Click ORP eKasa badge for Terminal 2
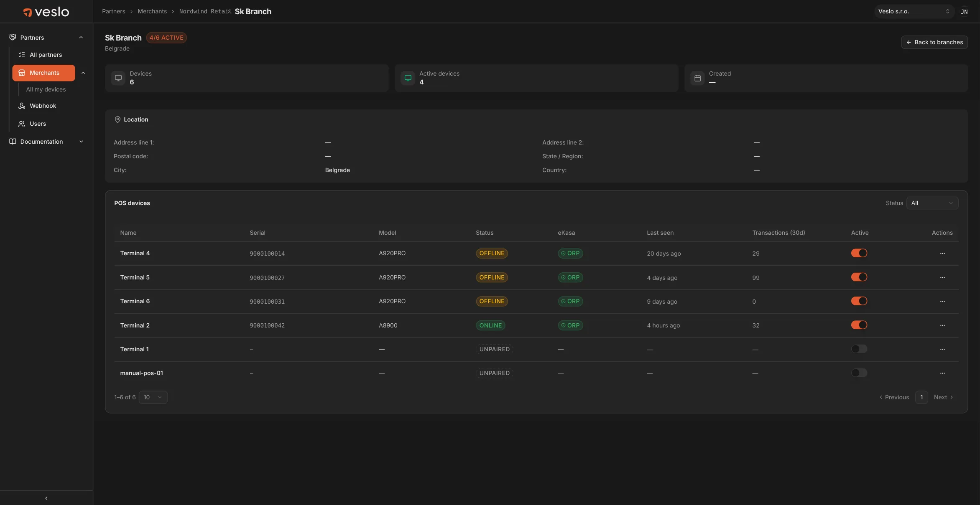 click(570, 325)
